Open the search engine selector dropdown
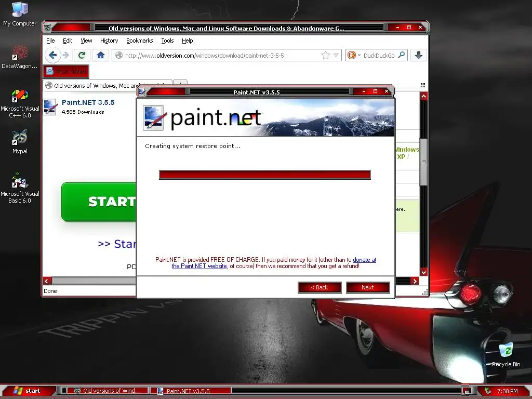This screenshot has height=399, width=532. point(353,55)
